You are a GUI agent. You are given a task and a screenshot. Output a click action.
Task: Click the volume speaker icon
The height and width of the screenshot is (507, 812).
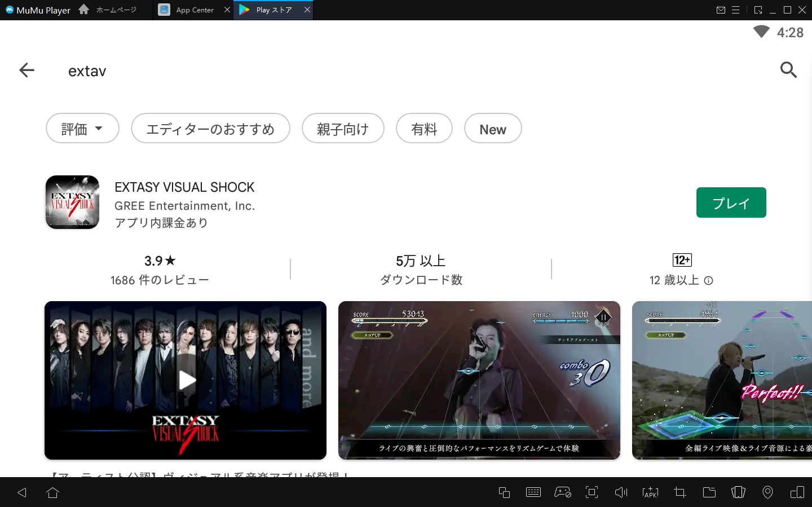click(621, 492)
